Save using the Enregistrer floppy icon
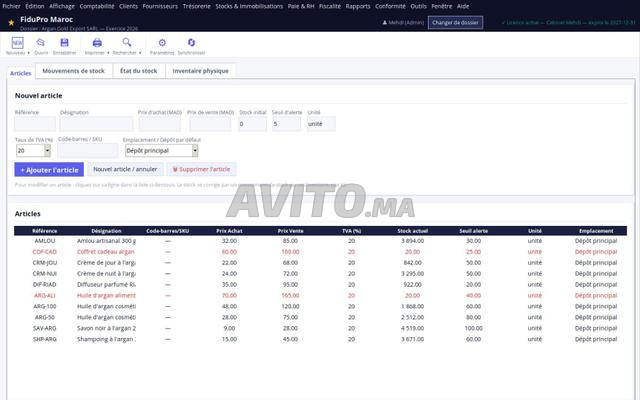 64,42
